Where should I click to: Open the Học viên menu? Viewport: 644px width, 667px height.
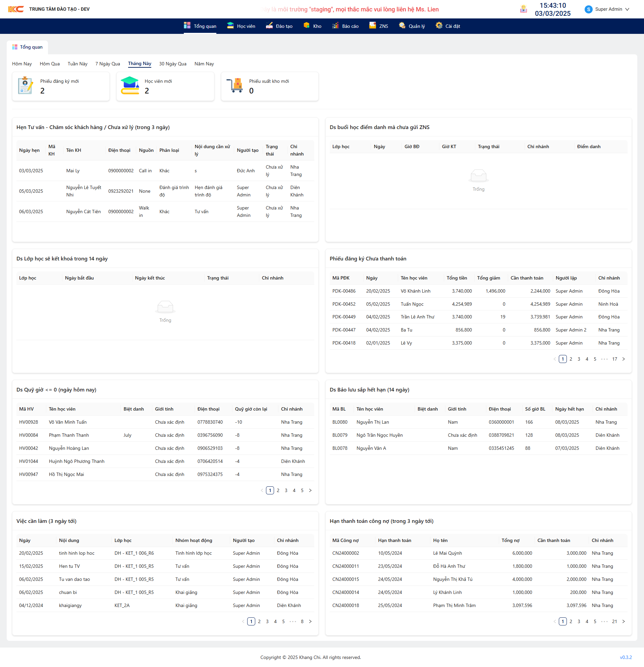click(x=241, y=26)
